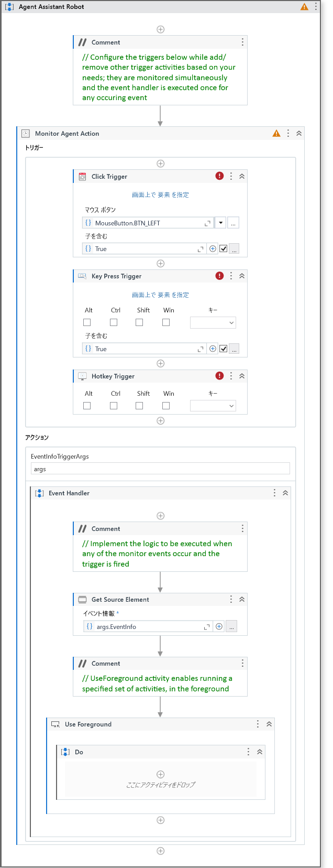The image size is (333, 868).
Task: Open key dropdown in Key Press Trigger
Action: 213,323
